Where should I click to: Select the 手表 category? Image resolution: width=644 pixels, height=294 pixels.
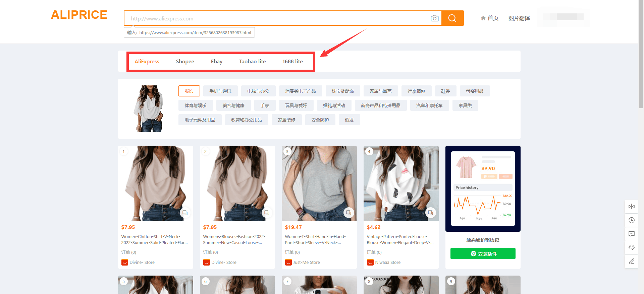(265, 105)
